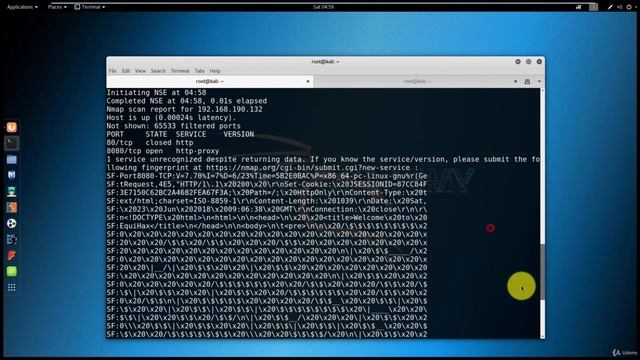
Task: Launch Metasploit from the dock
Action: (x=11, y=175)
